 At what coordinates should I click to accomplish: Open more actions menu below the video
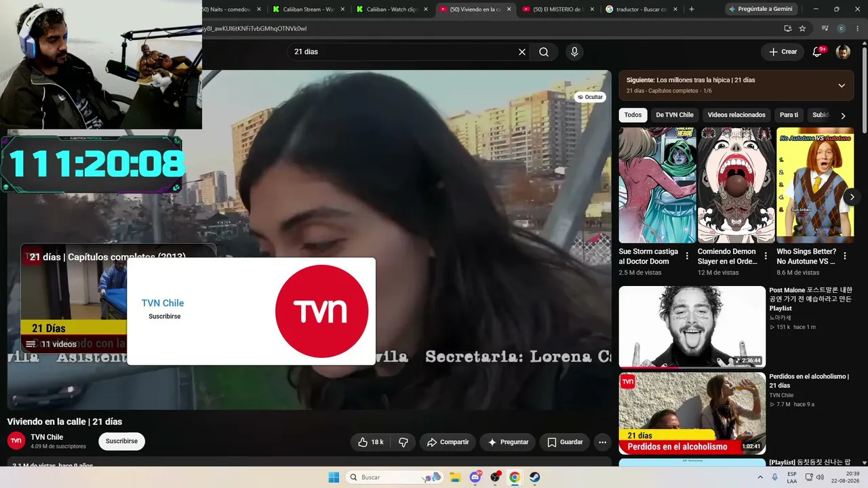click(x=602, y=442)
